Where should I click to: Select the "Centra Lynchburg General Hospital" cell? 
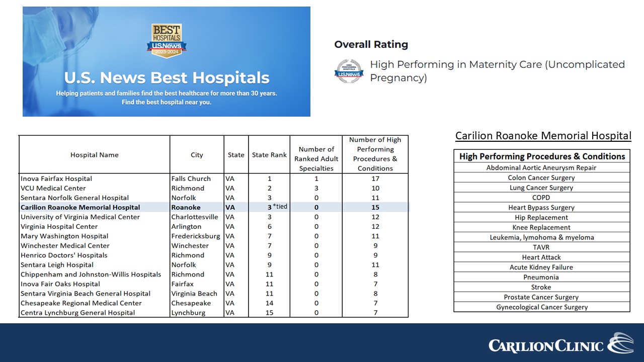94,312
